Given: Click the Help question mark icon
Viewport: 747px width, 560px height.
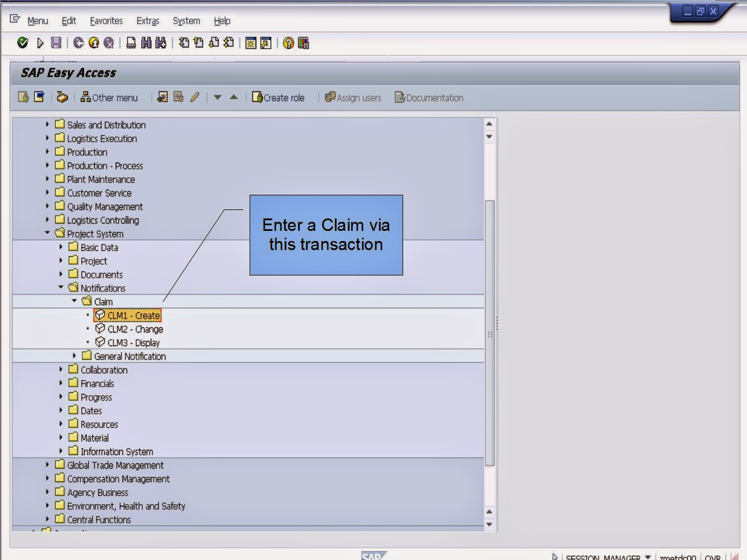Looking at the screenshot, I should (289, 43).
